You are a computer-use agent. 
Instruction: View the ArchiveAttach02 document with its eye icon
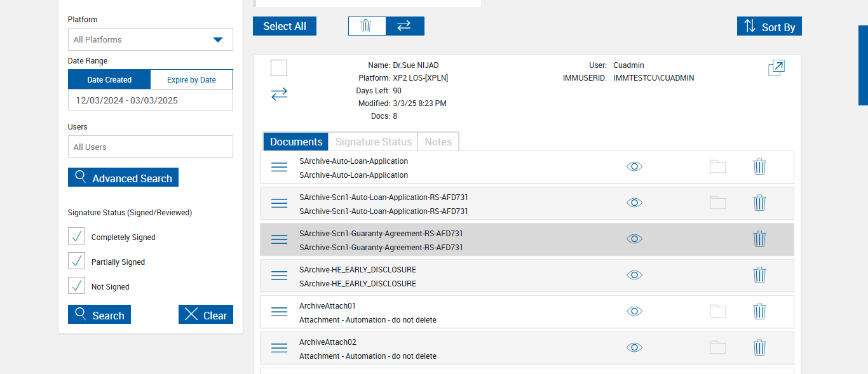(x=634, y=347)
